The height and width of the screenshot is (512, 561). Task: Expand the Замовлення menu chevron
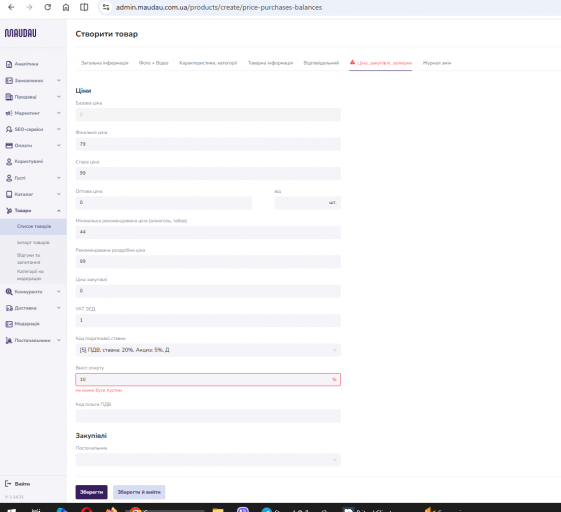pos(59,81)
